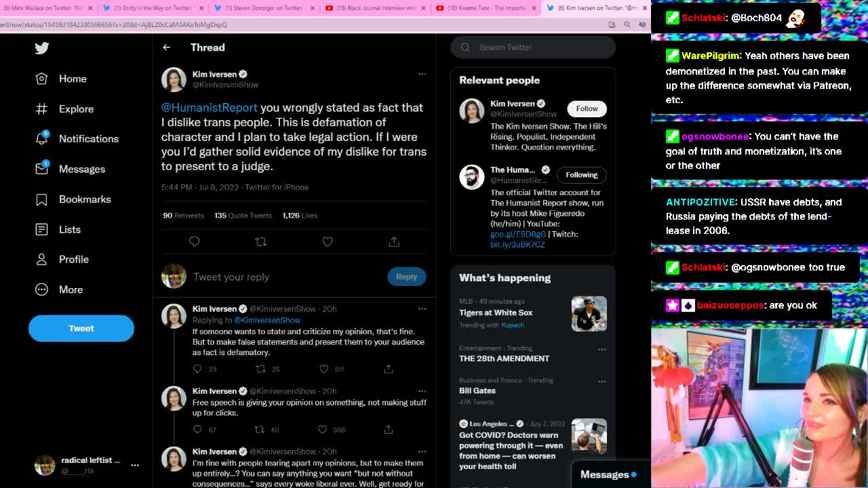The height and width of the screenshot is (488, 868).
Task: Open Kim Iversen's profile picture on main tweet
Action: point(174,79)
